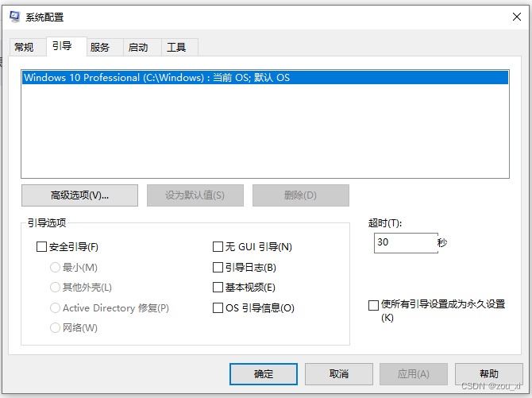Close the 系统配置 window

(516, 17)
